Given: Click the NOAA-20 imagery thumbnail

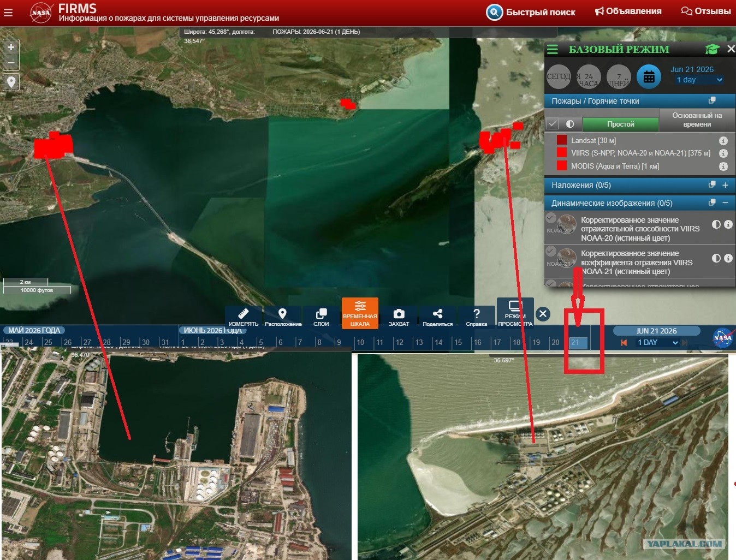Looking at the screenshot, I should pos(567,224).
